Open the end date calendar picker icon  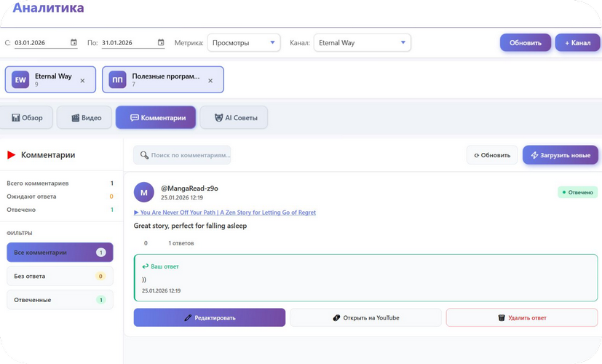[x=161, y=43]
